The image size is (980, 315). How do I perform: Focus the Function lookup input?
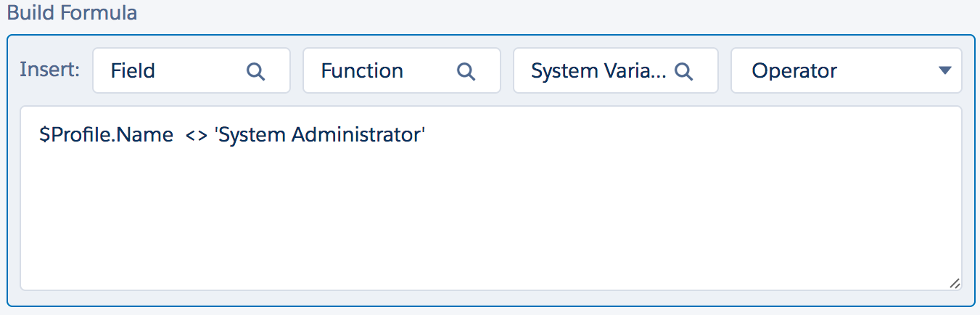tap(402, 70)
